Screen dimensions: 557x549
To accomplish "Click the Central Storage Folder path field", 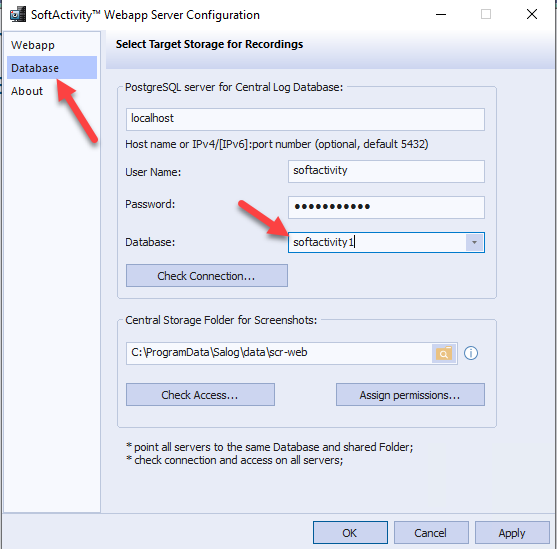I will click(x=279, y=353).
